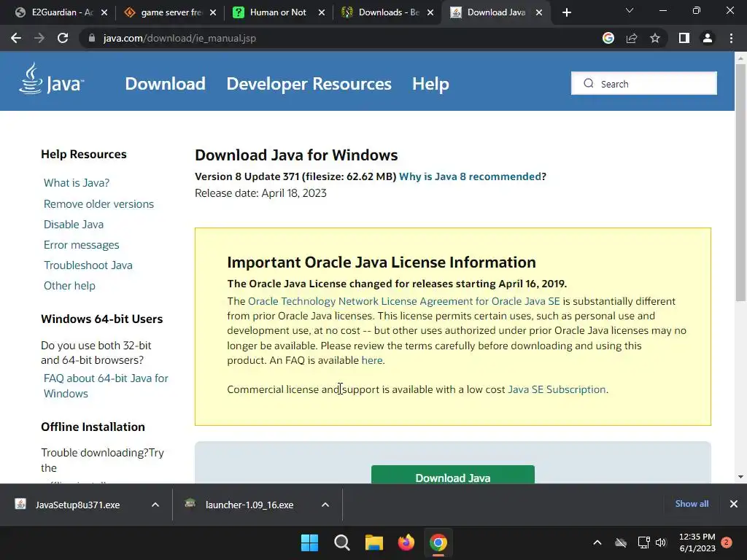Viewport: 747px width, 560px height.
Task: Click Show all downloads
Action: (692, 504)
